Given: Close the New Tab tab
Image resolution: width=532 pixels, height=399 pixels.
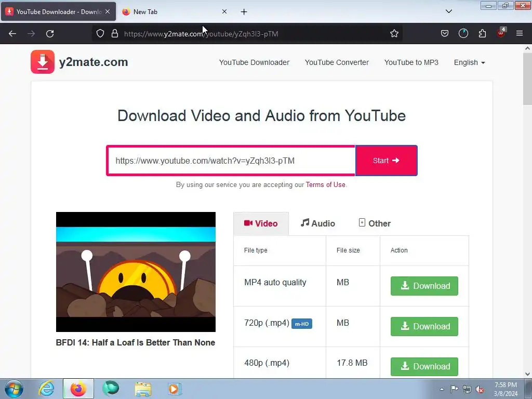Looking at the screenshot, I should point(224,11).
